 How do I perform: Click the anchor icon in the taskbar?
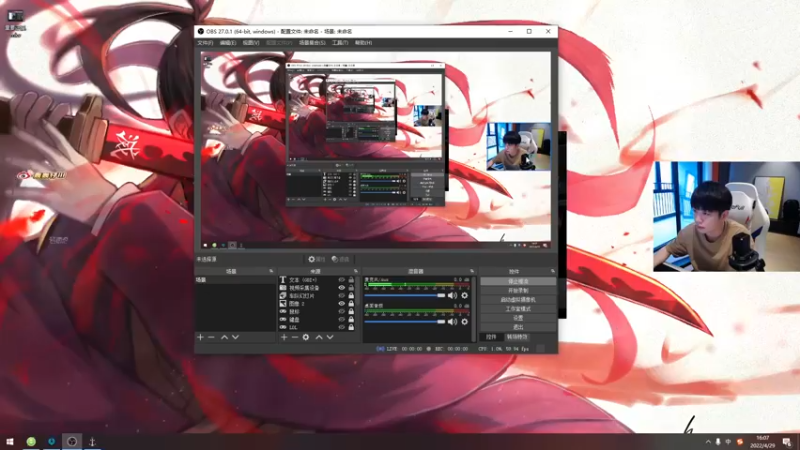92,441
